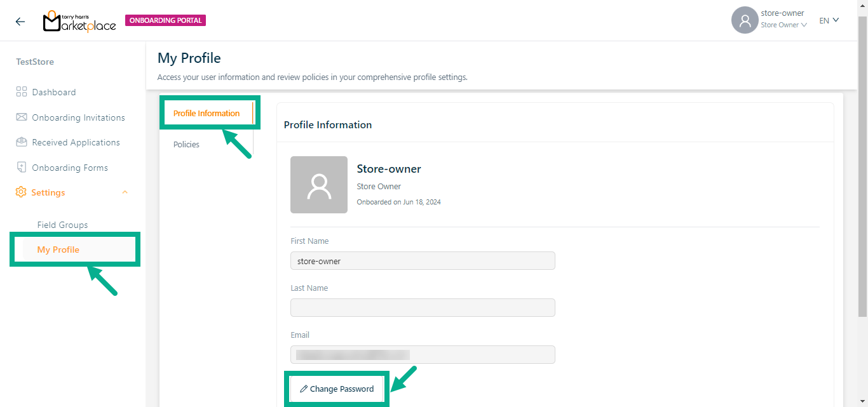This screenshot has width=868, height=407.
Task: Click the Settings gear icon
Action: (x=21, y=192)
